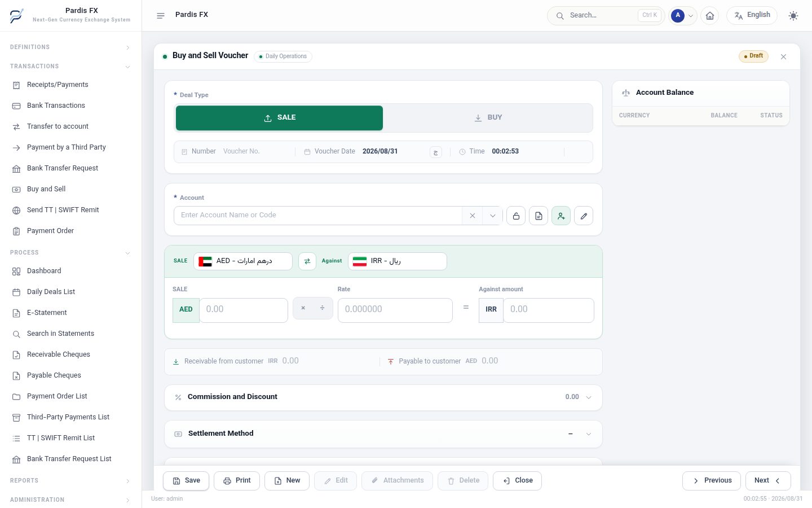Open the IRR against currency selector
This screenshot has width=812, height=508.
click(x=398, y=261)
